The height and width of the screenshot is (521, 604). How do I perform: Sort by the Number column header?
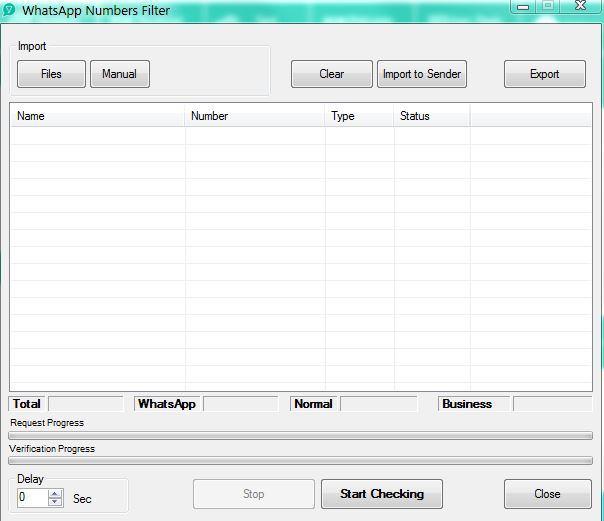click(255, 116)
